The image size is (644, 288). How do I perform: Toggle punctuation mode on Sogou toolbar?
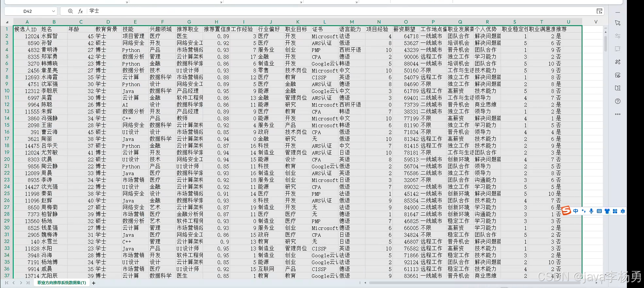584,211
